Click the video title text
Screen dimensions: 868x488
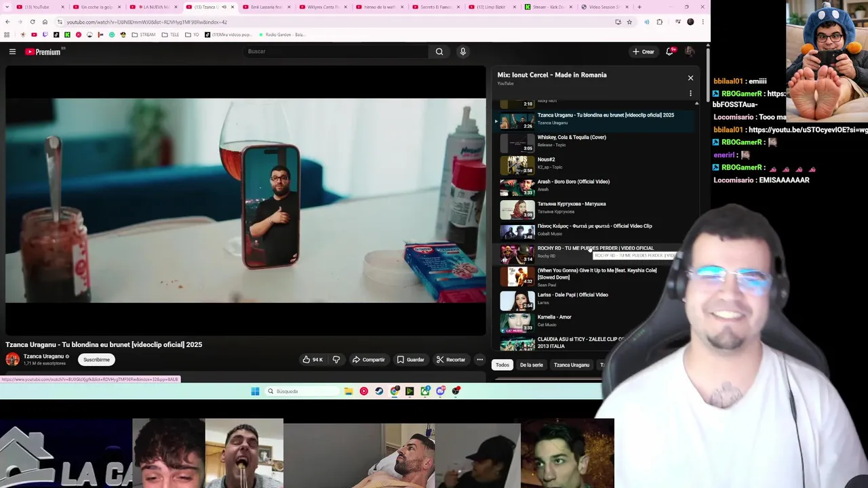[x=104, y=344]
